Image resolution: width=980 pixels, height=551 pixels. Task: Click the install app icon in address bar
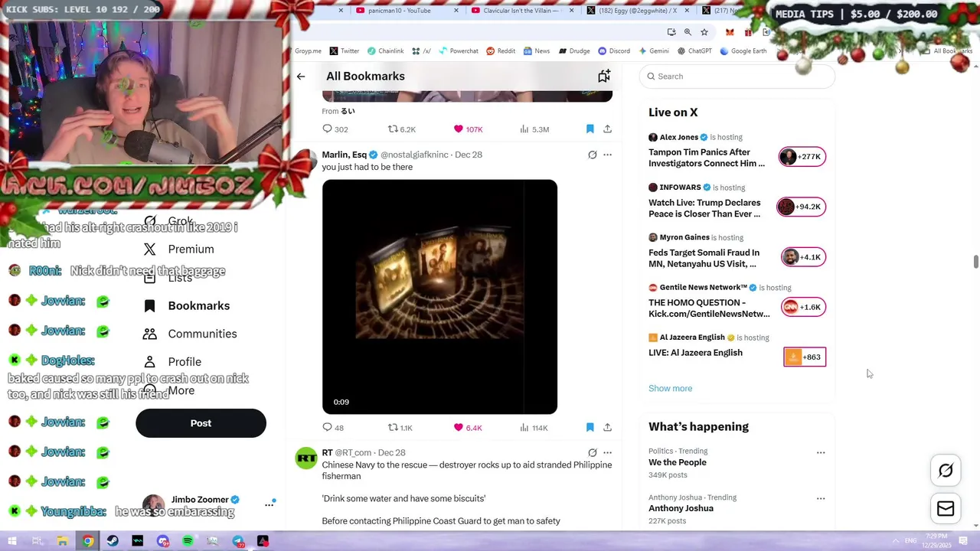(671, 32)
